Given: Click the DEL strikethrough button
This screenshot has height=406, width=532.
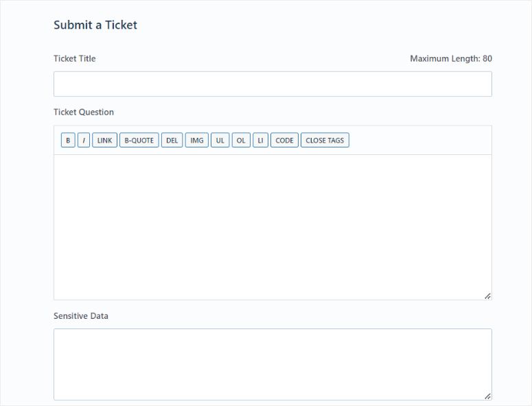Looking at the screenshot, I should (x=172, y=141).
